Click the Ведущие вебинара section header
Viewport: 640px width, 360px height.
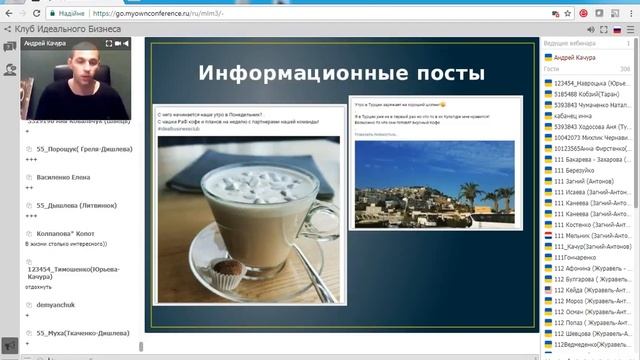coord(569,43)
